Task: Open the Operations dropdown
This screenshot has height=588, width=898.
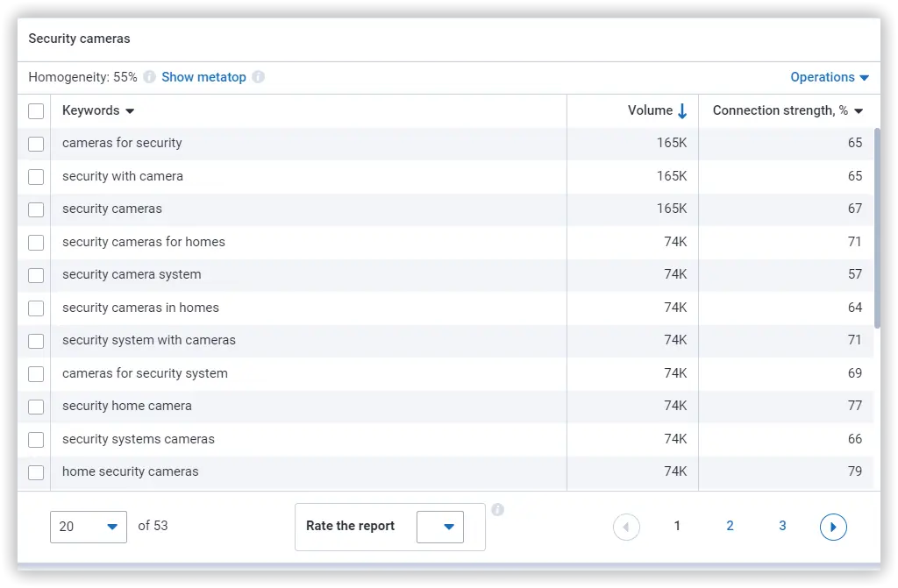Action: (x=830, y=77)
